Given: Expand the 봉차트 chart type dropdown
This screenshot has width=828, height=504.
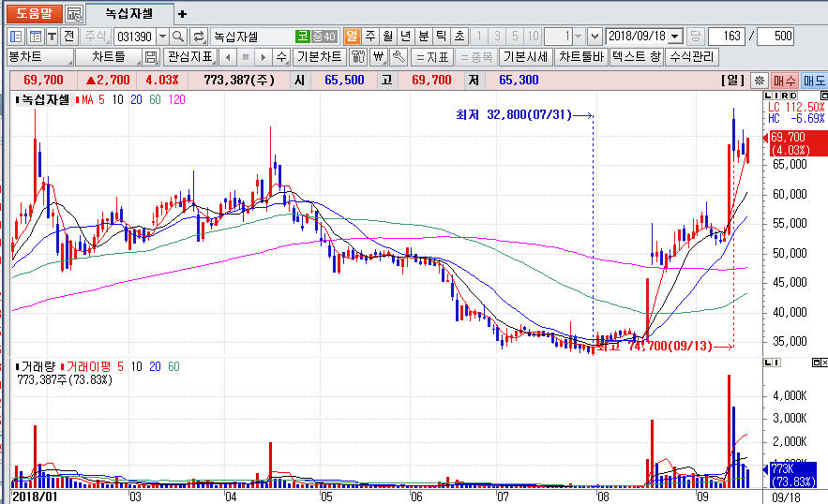Looking at the screenshot, I should (36, 57).
